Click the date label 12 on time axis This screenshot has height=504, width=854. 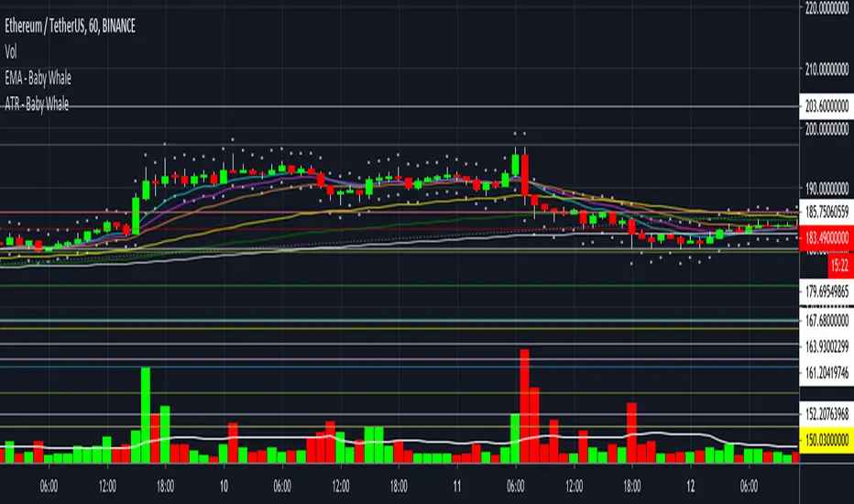[691, 486]
